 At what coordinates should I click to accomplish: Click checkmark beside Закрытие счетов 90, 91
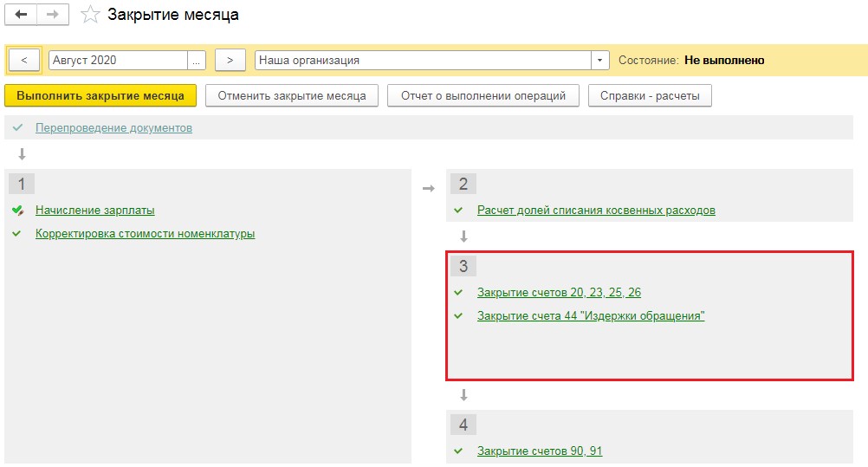click(x=458, y=451)
